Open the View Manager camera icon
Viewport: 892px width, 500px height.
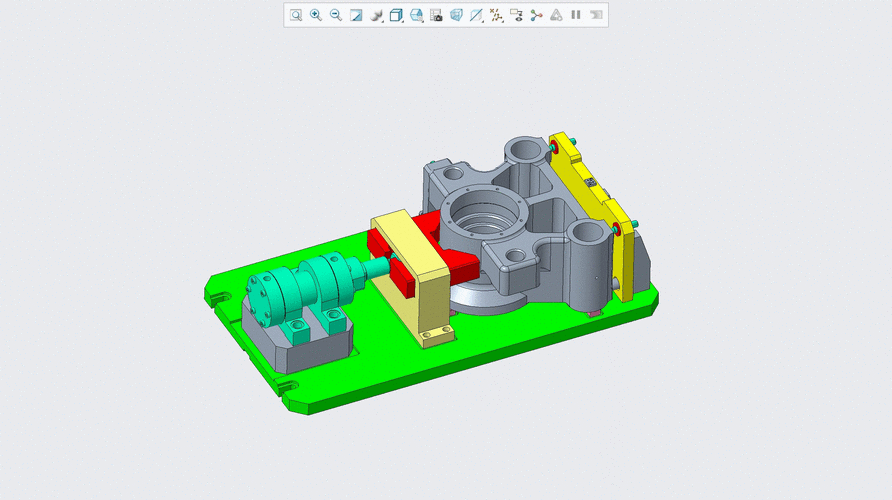[436, 15]
